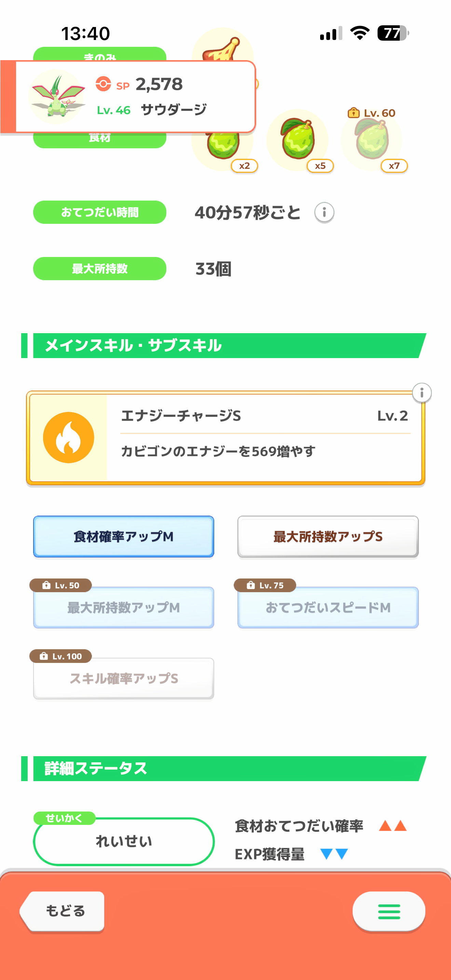Tap the れいせい nature box
Screen dimensions: 451x980
point(124,841)
